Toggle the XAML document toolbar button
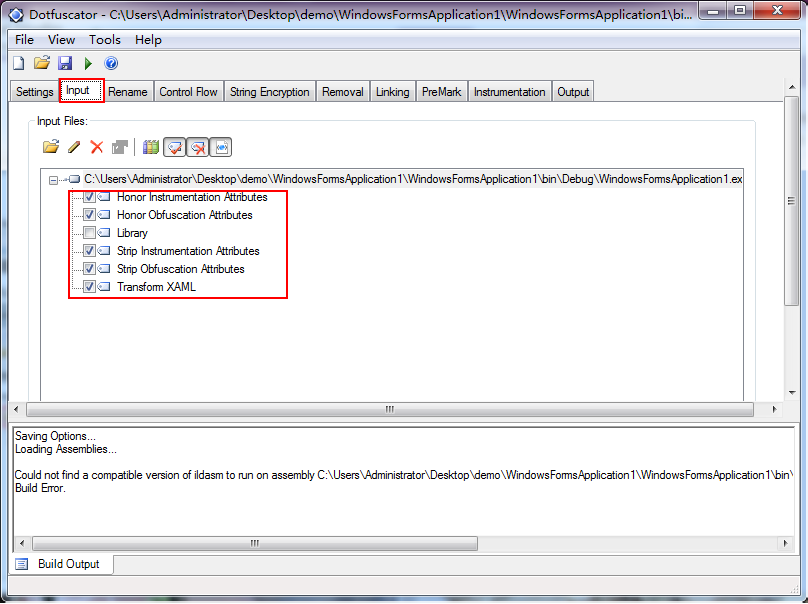 [x=221, y=147]
